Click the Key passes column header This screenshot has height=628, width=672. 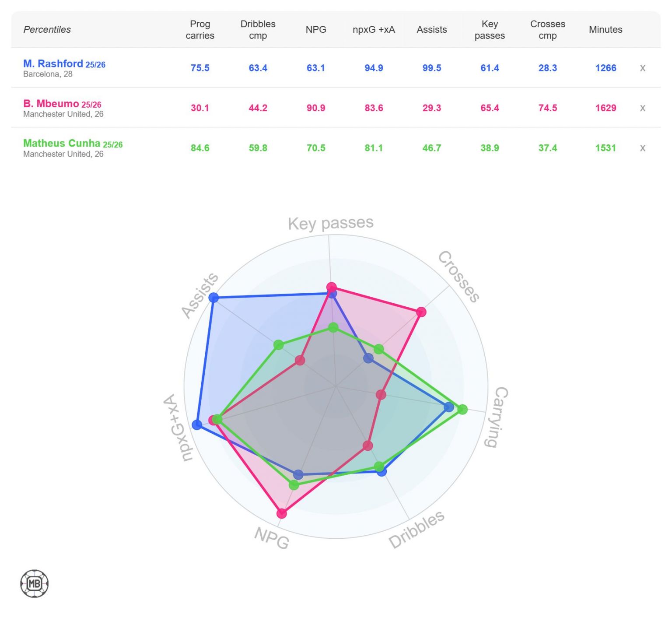pos(490,30)
